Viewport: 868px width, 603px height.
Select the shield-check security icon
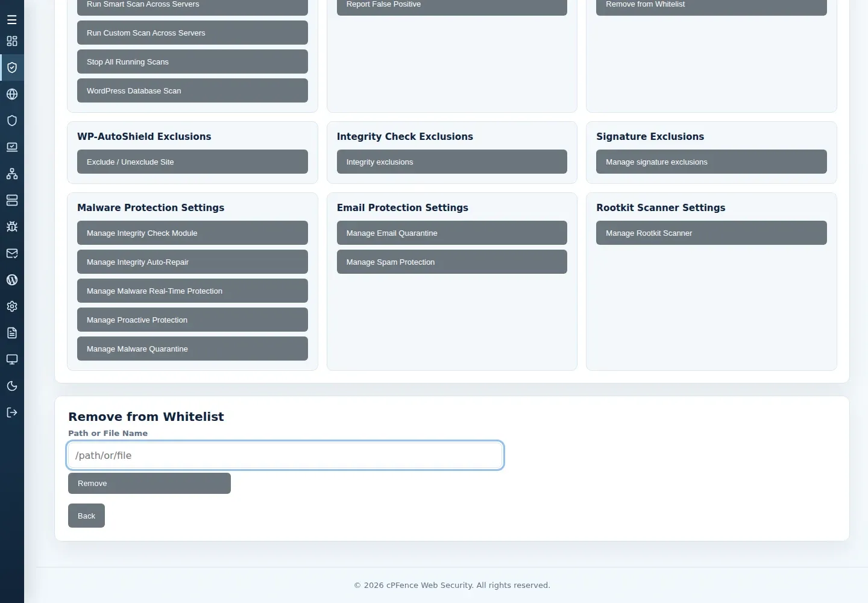click(x=12, y=68)
